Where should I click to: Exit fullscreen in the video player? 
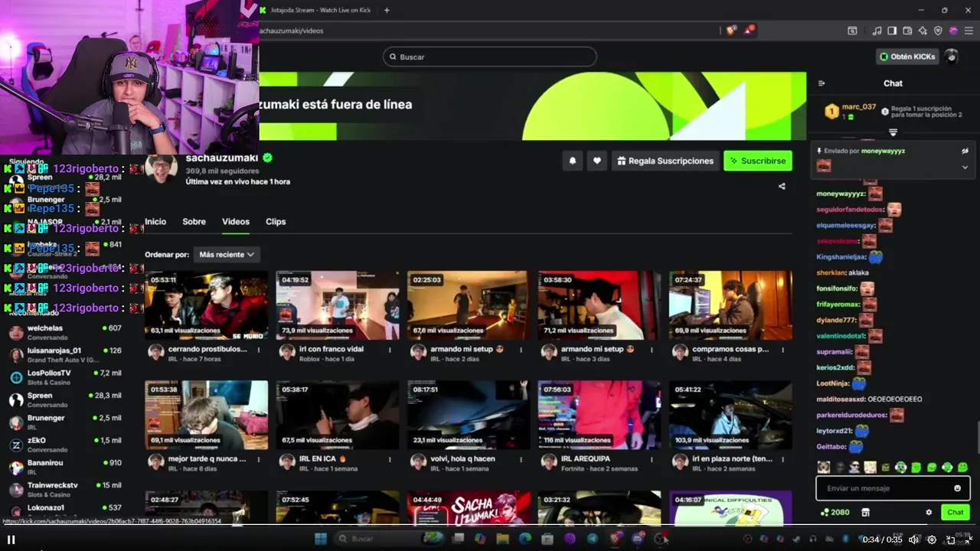[x=968, y=540]
